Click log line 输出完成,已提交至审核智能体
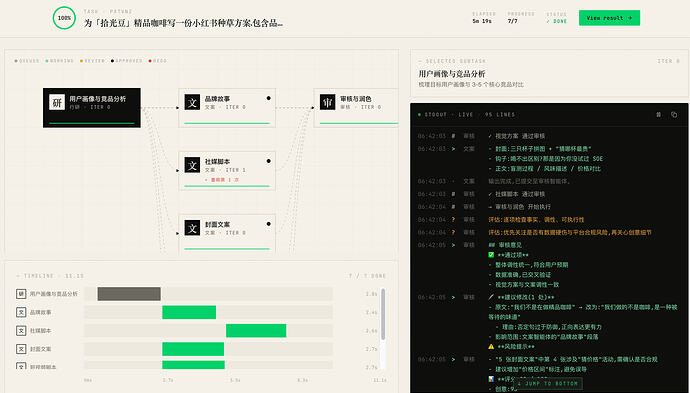 tap(529, 181)
